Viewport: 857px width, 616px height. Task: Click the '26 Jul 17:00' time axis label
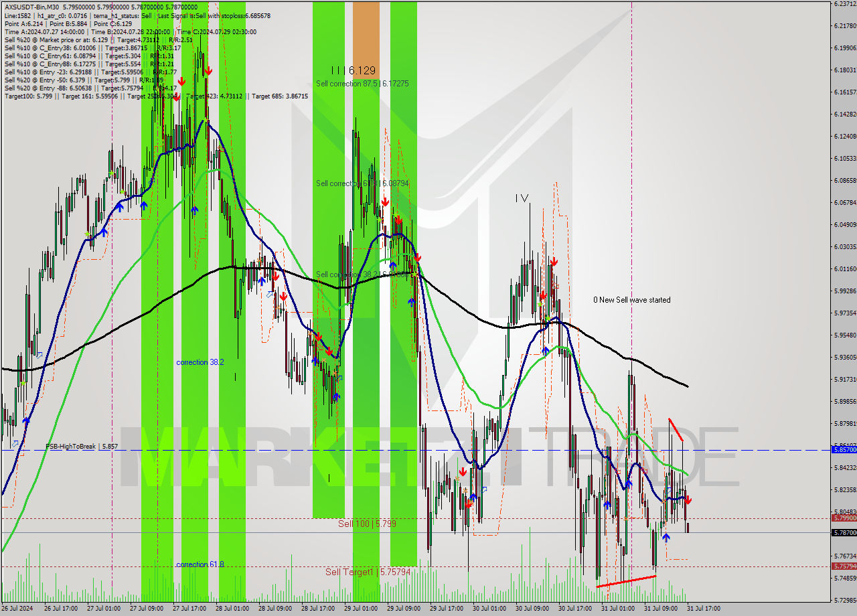click(60, 609)
